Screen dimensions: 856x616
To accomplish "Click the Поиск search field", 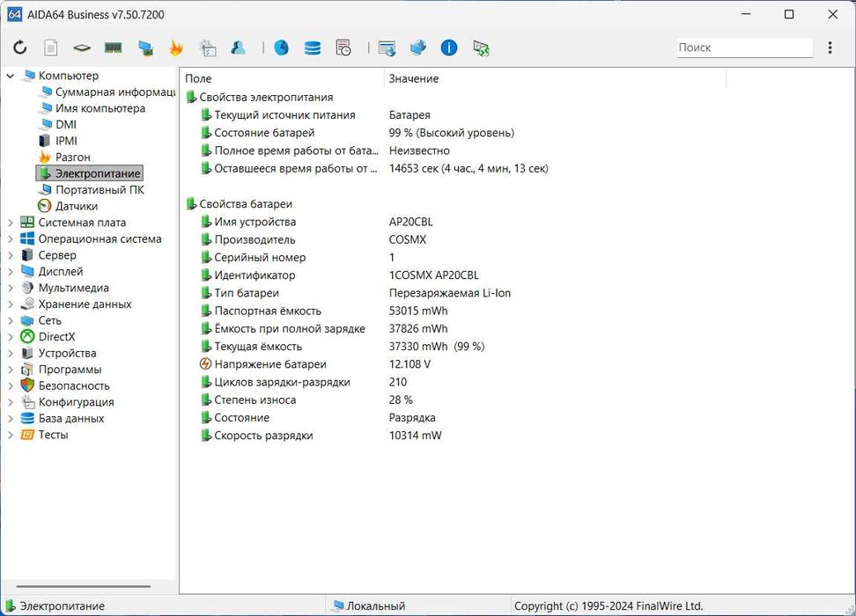I will click(743, 48).
